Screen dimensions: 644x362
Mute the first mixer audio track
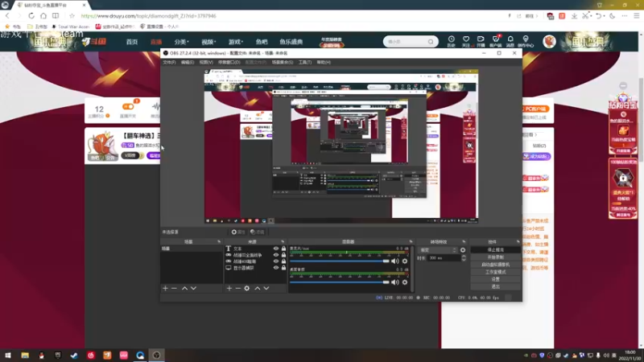point(395,261)
